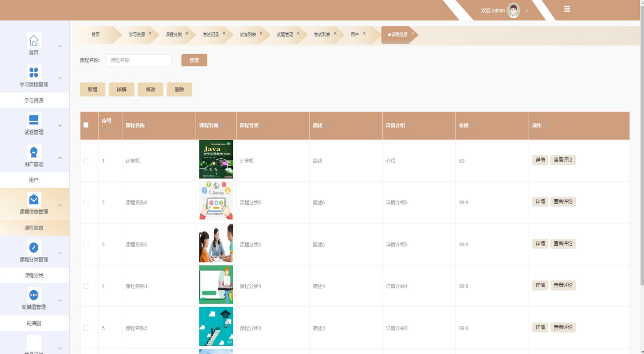Close the 试题管理 tab

(298, 33)
